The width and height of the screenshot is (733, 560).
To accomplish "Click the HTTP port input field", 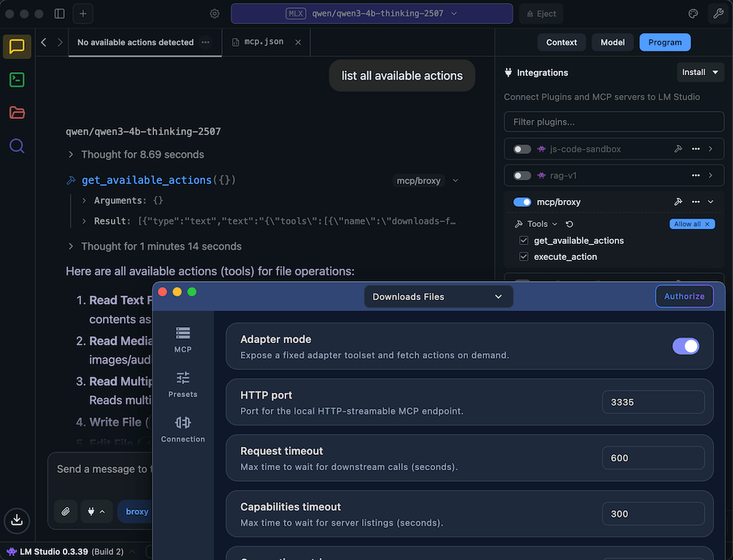I will [653, 402].
